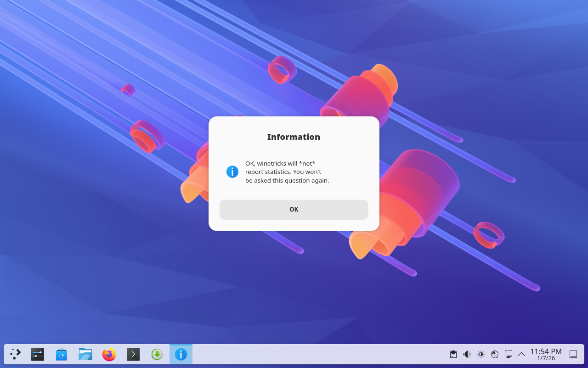Click the green download arrow taskbar icon
This screenshot has height=368, width=588.
(x=157, y=354)
